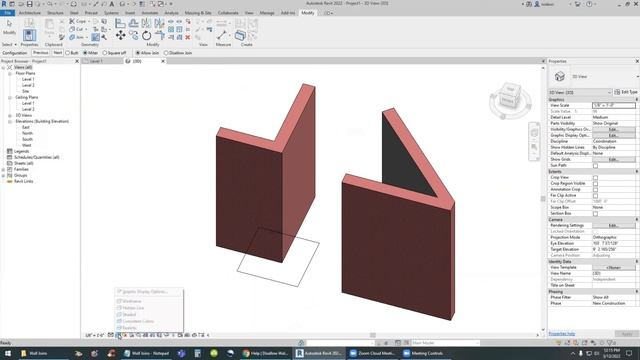Image resolution: width=640 pixels, height=360 pixels.
Task: Click the Edit Type button
Action: pyautogui.click(x=626, y=92)
